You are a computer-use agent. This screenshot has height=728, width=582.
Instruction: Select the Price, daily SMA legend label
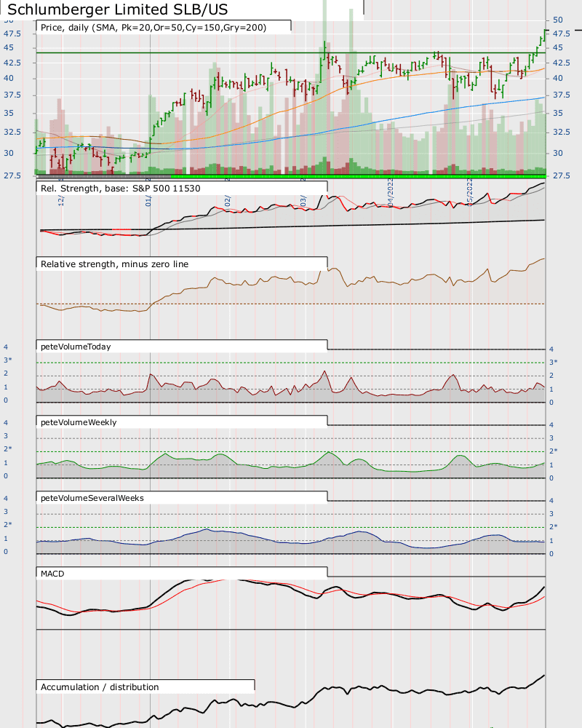pos(154,28)
